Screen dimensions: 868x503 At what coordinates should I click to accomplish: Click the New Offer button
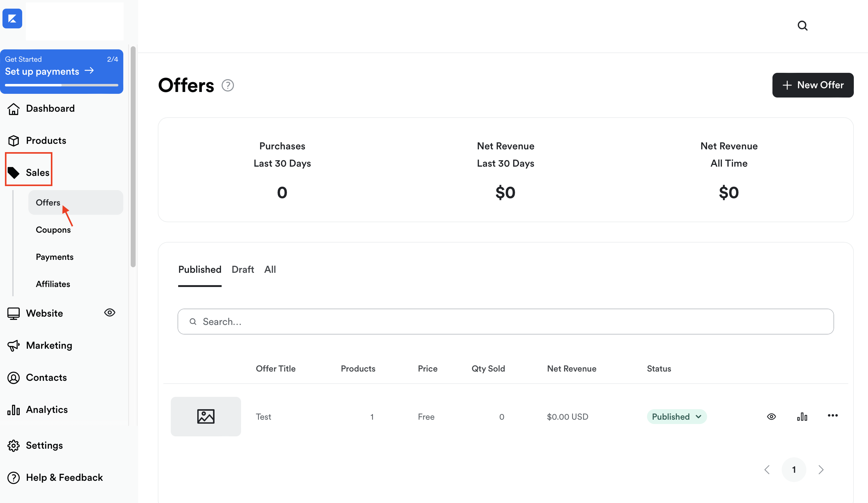pyautogui.click(x=813, y=85)
